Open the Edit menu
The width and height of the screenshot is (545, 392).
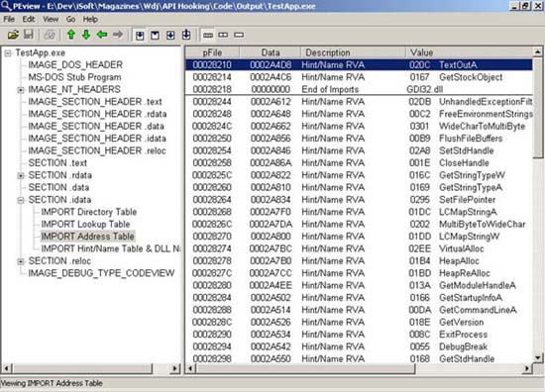(29, 19)
